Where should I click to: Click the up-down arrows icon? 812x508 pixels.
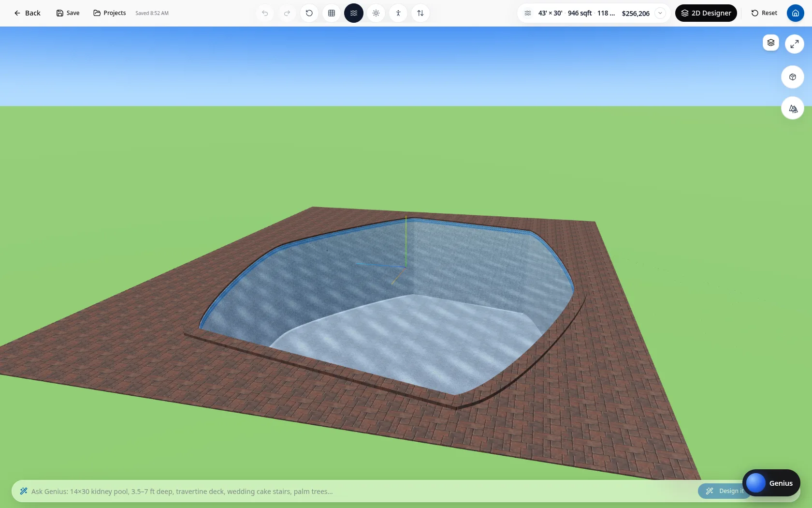tap(420, 13)
